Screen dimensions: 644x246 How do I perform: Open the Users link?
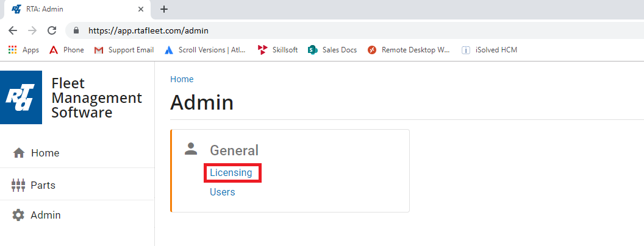click(222, 192)
